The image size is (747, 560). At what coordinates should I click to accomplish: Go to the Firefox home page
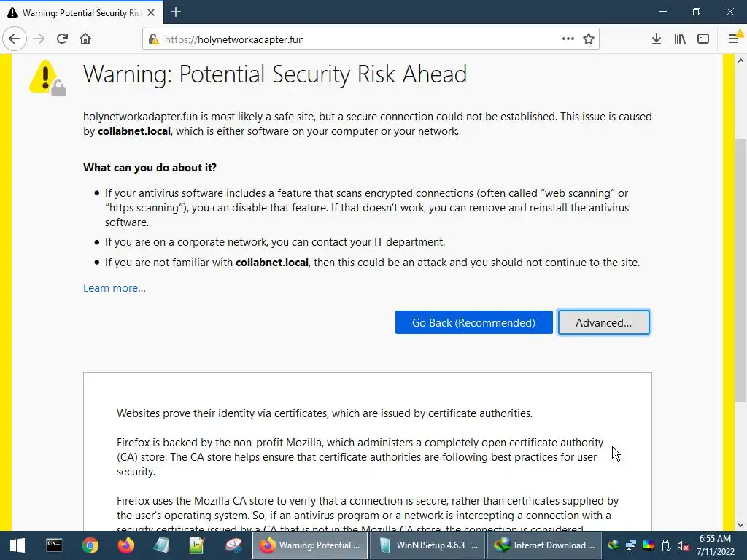(85, 39)
